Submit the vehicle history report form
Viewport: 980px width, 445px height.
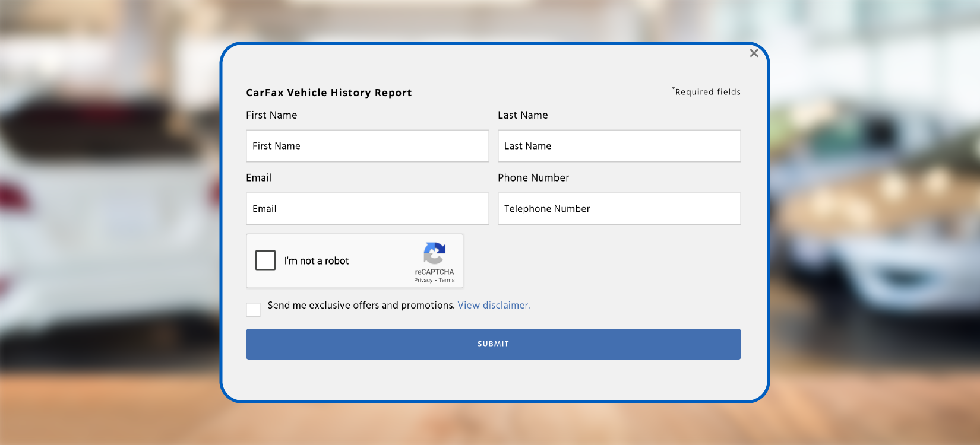[494, 344]
